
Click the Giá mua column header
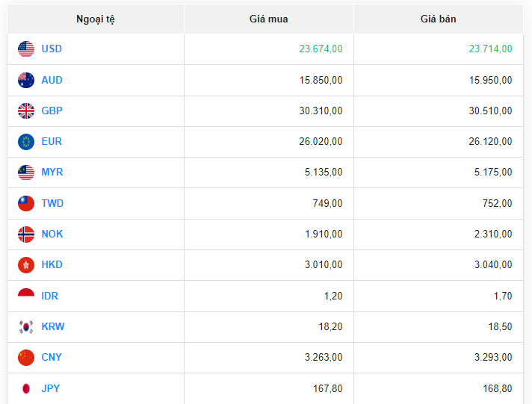[x=268, y=19]
